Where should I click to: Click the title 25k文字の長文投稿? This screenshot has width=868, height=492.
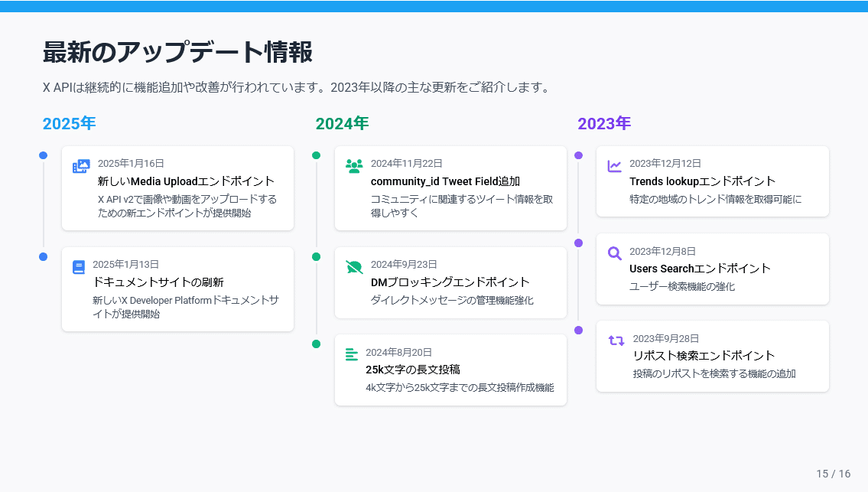(x=413, y=370)
